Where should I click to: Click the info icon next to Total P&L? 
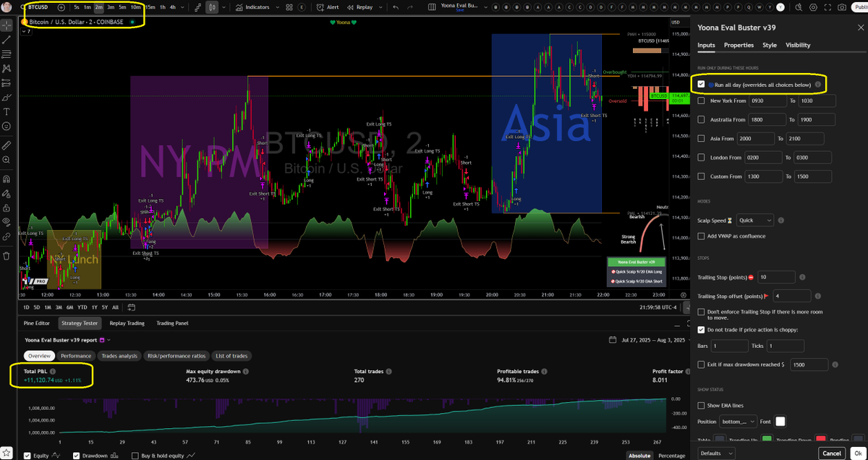(x=53, y=371)
